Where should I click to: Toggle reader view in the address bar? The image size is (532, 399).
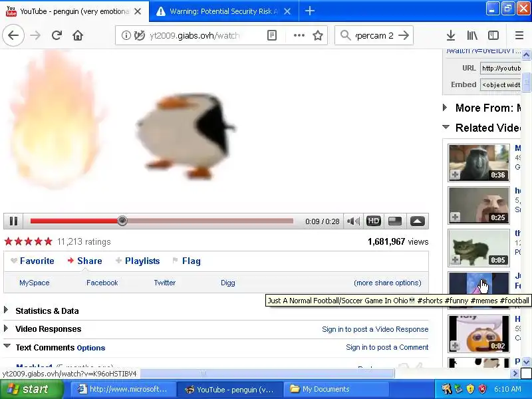coord(272,35)
